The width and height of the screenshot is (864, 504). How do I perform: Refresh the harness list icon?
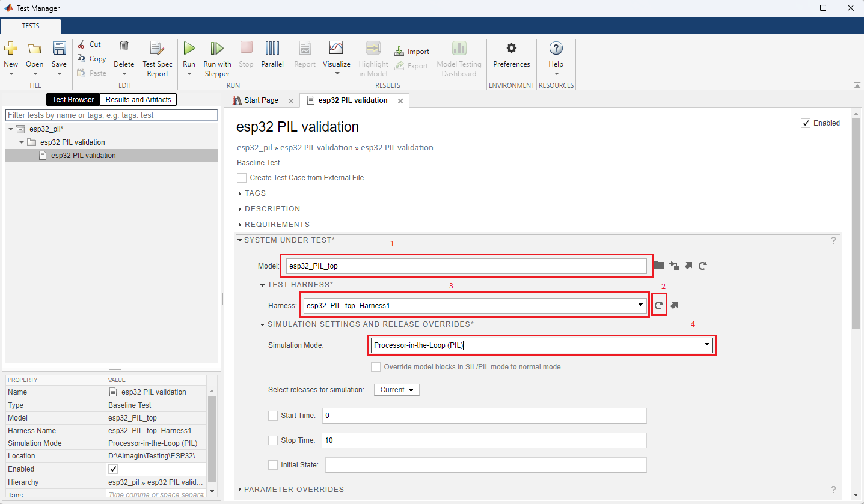point(659,306)
